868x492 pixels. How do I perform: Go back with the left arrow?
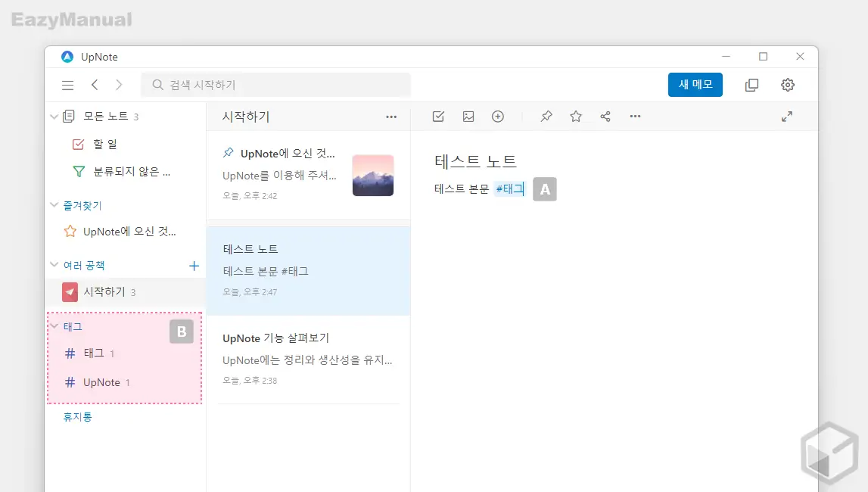95,85
